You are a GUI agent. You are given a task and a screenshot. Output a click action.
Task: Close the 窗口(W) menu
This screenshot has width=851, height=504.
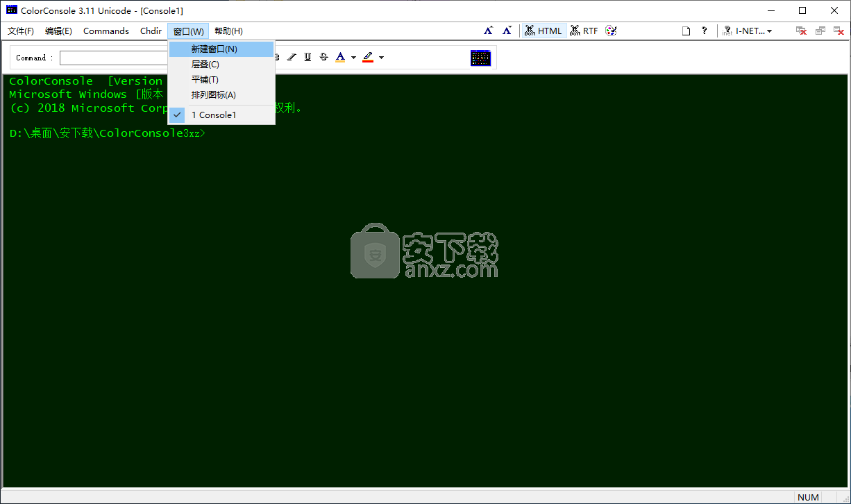point(188,31)
